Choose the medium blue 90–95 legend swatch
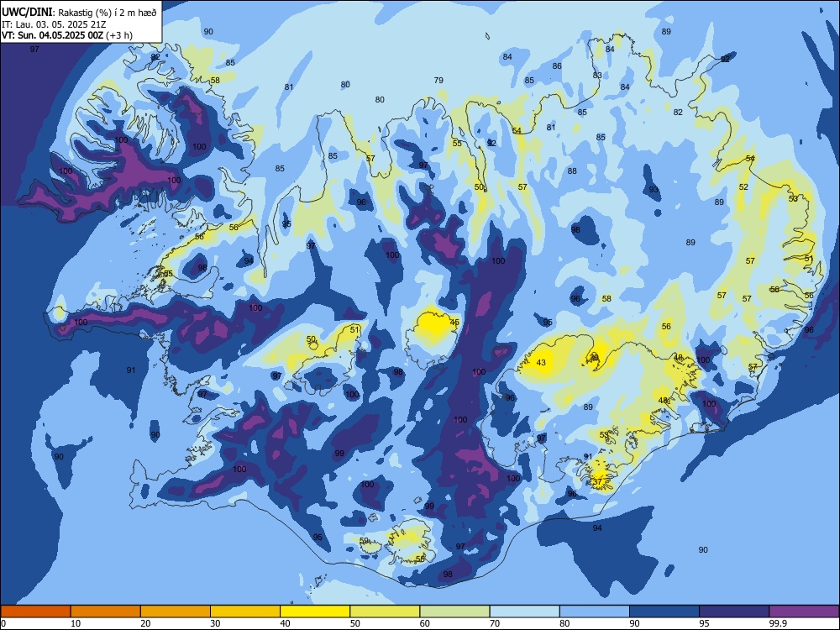Viewport: 840px width, 630px height. click(x=664, y=612)
